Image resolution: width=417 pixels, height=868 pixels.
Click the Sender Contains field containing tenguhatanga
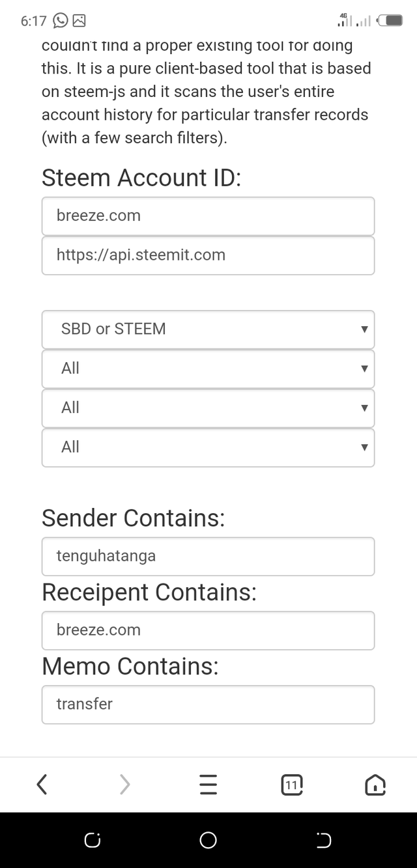tap(208, 556)
